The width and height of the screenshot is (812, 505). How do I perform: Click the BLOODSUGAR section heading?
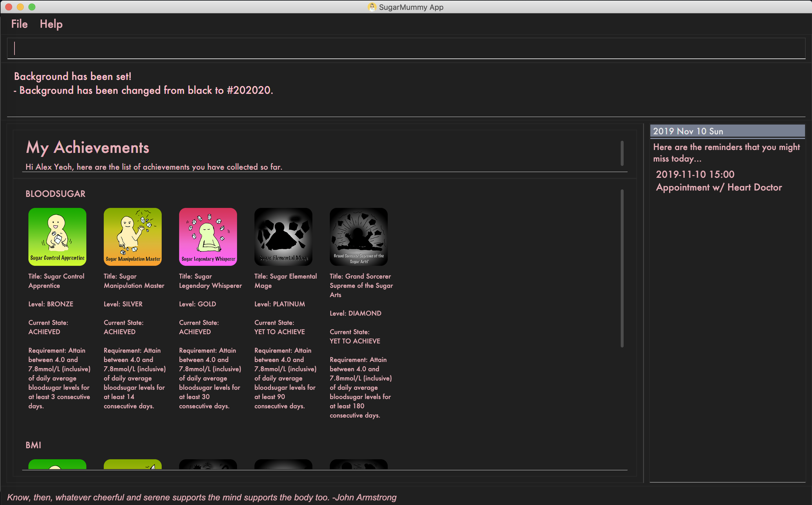pos(55,194)
